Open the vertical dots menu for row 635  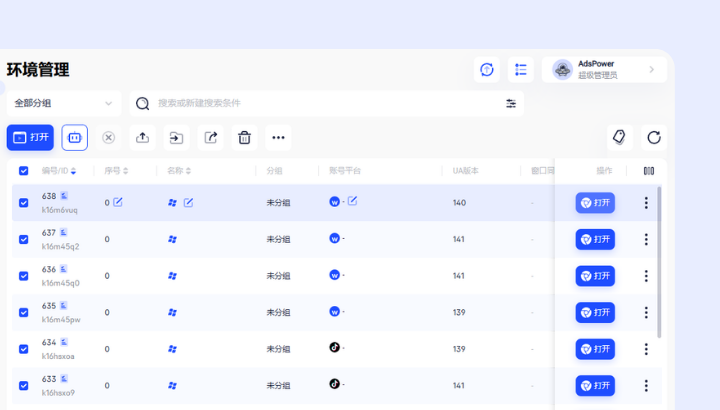coord(646,313)
